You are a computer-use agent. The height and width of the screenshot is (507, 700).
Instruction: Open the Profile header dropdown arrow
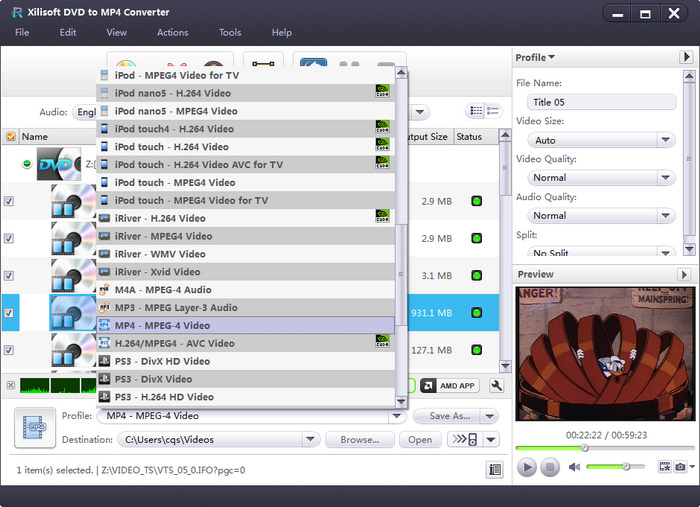(551, 57)
